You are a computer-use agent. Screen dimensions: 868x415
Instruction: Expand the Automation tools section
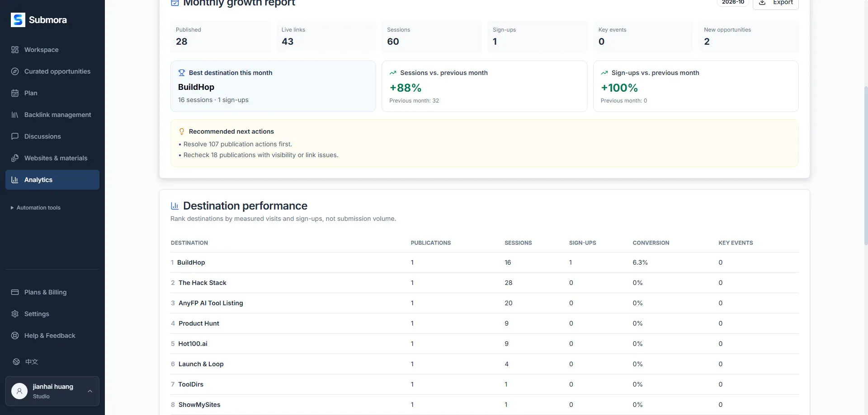tap(36, 208)
